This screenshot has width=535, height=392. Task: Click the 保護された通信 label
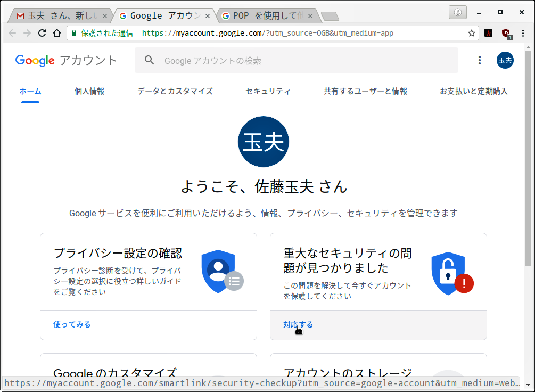click(x=107, y=33)
